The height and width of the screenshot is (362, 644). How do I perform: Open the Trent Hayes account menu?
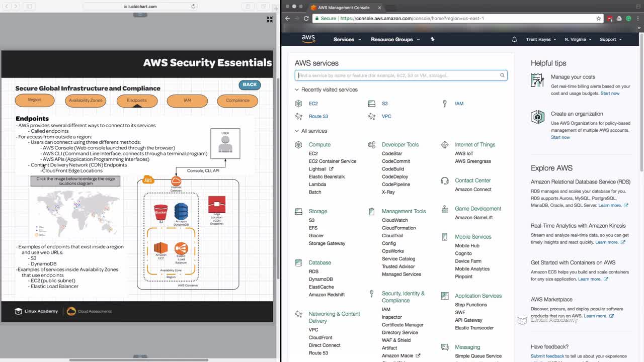[x=541, y=39]
